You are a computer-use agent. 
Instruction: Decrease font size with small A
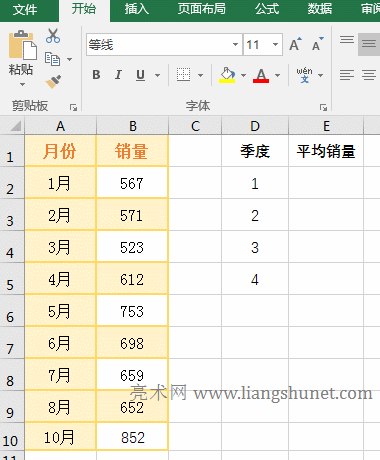[x=318, y=44]
